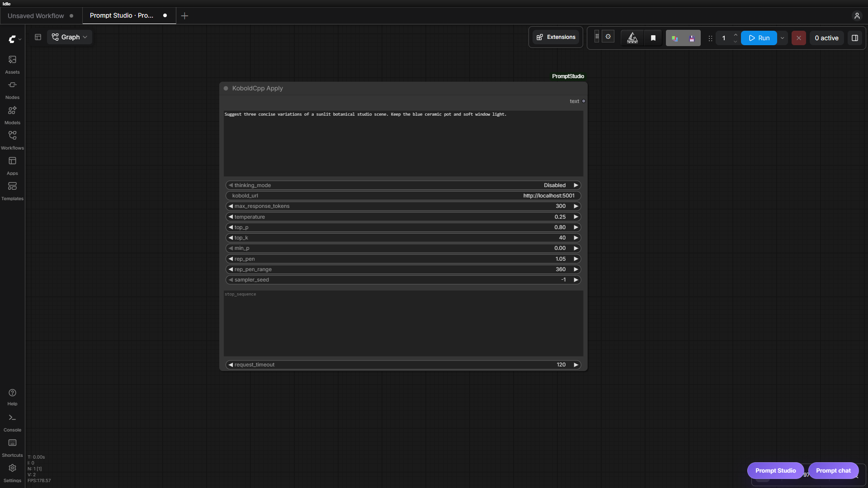Open the Assets sidebar panel
Image resolution: width=868 pixels, height=488 pixels.
(12, 65)
